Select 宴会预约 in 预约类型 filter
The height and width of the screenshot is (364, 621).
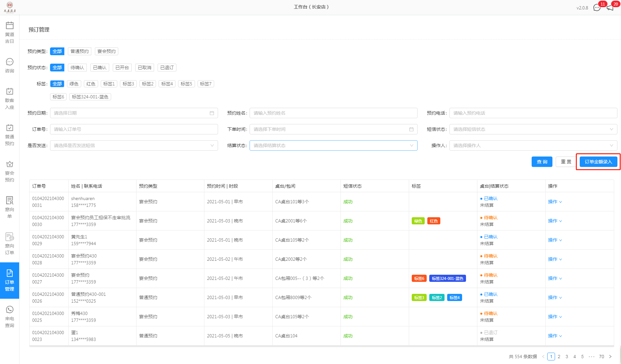pyautogui.click(x=107, y=51)
